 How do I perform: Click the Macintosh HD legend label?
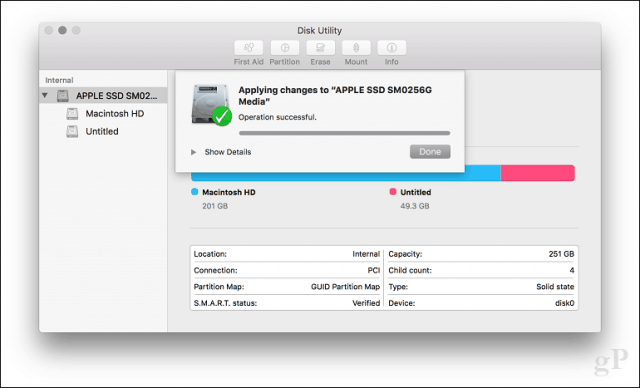(x=229, y=192)
